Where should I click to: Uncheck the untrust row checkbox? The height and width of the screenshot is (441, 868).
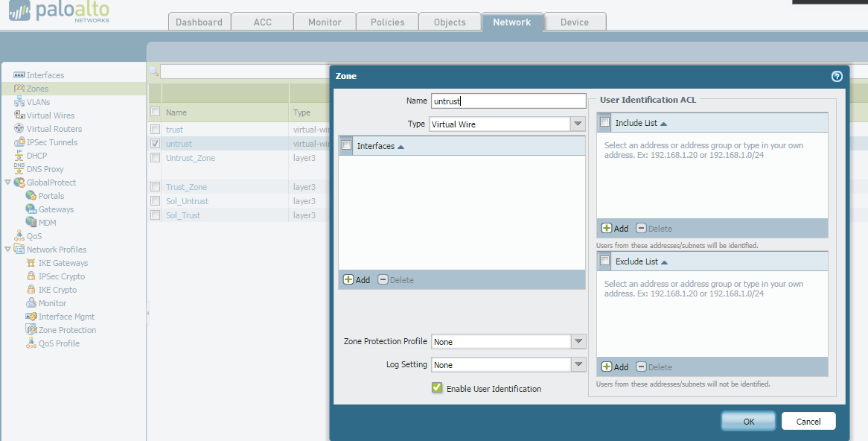[x=155, y=144]
